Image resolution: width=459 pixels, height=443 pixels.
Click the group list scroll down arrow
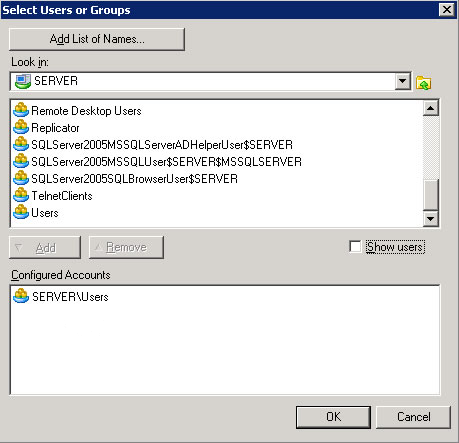431,219
